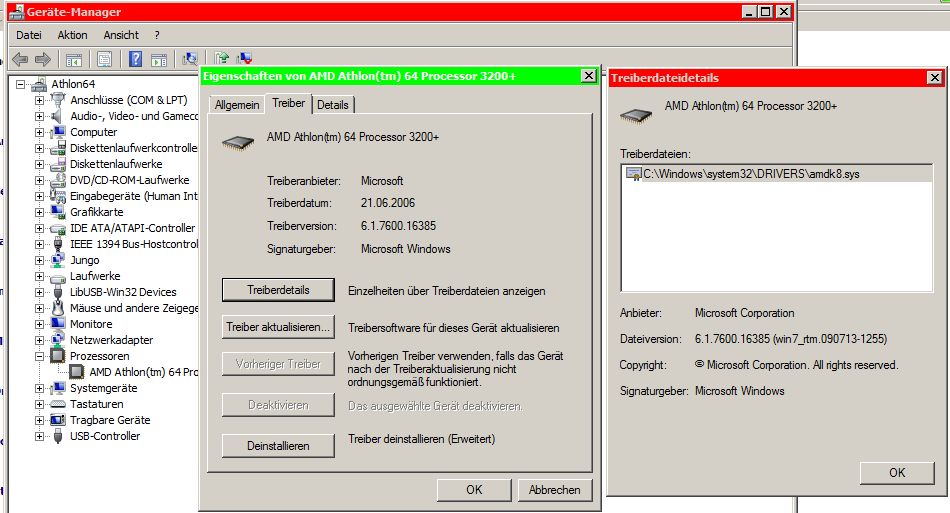950x513 pixels.
Task: Click the Treiber aktualisieren... button
Action: (278, 327)
